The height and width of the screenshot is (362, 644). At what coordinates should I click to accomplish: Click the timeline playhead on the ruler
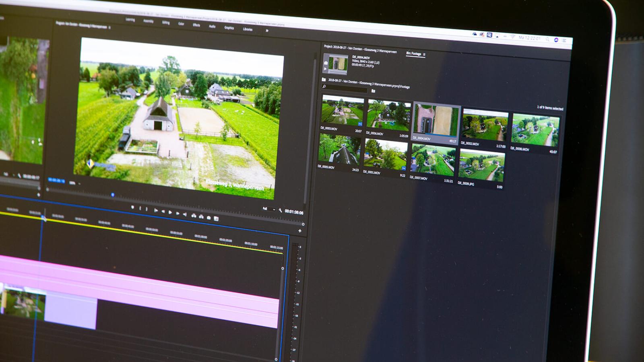tap(43, 218)
